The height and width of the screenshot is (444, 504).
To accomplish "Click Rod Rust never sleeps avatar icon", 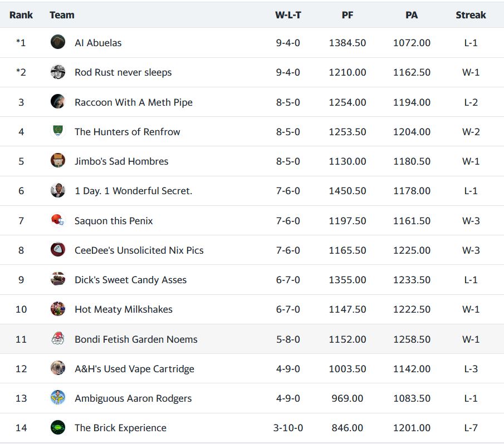I will click(x=58, y=72).
